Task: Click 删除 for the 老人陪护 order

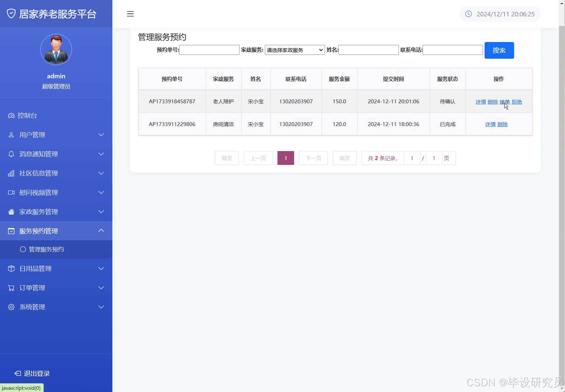Action: click(x=493, y=102)
